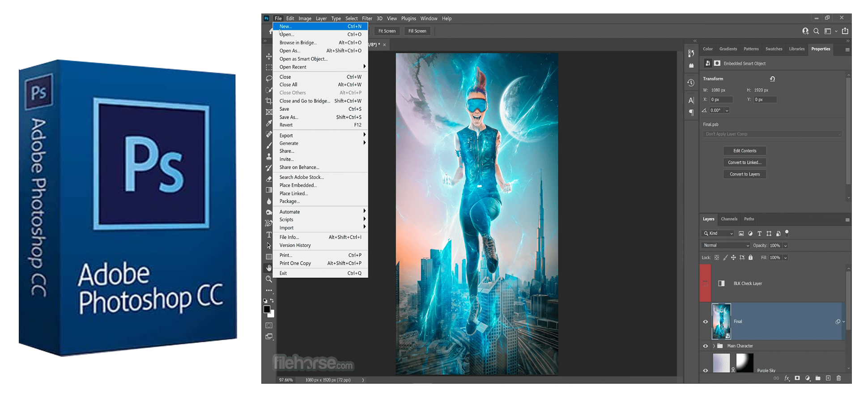
Task: Hide the Purple Sky layer
Action: [x=706, y=370]
